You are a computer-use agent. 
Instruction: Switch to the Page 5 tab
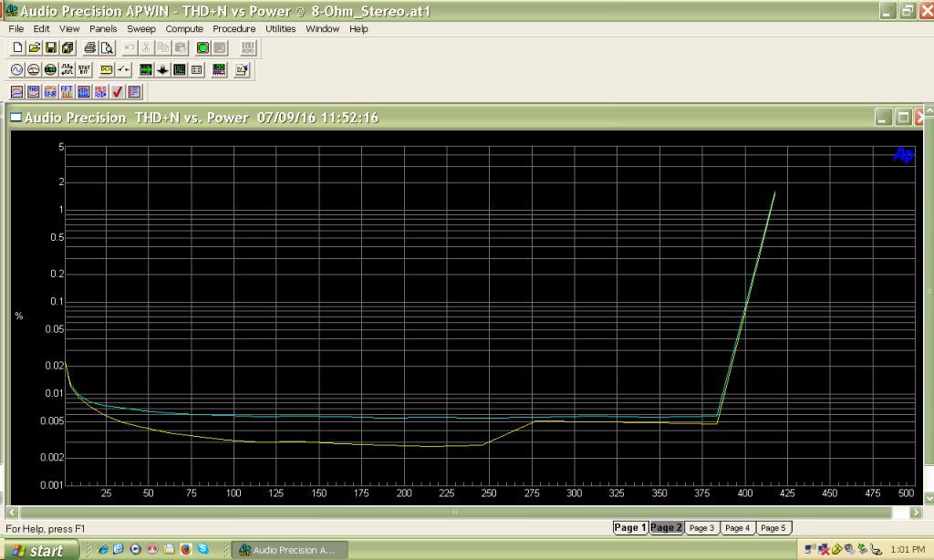point(773,528)
